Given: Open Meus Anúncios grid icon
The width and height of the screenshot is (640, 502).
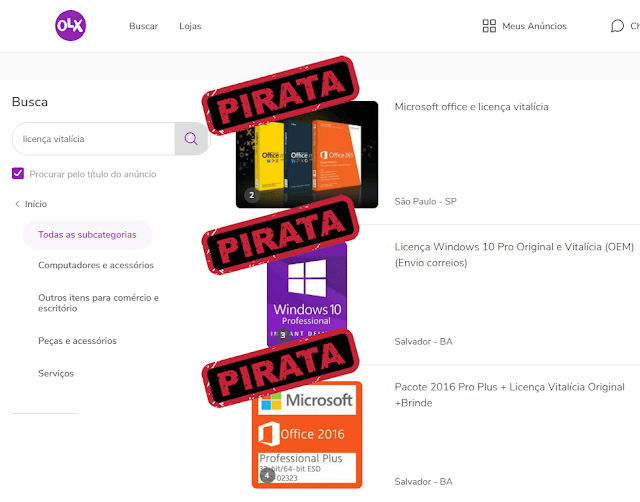Looking at the screenshot, I should (489, 26).
